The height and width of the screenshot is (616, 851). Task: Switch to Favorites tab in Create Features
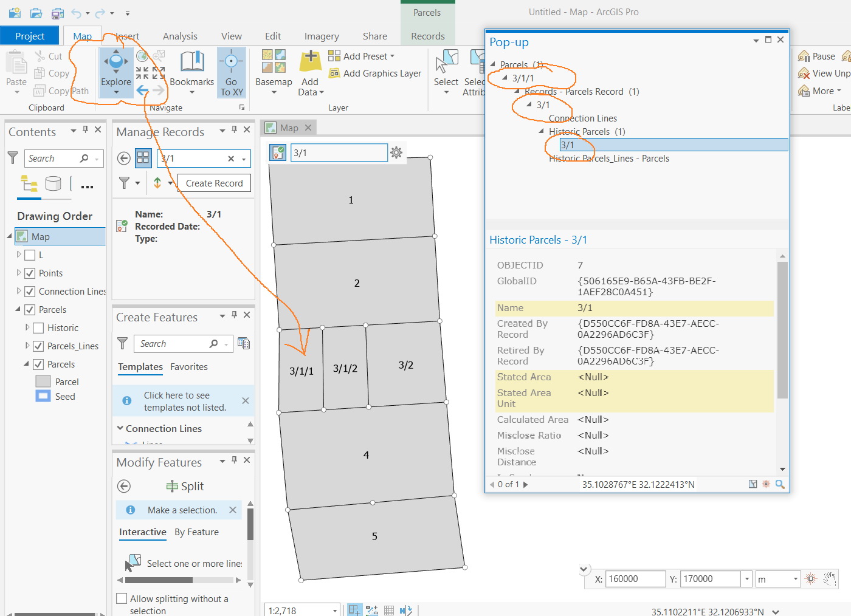189,367
